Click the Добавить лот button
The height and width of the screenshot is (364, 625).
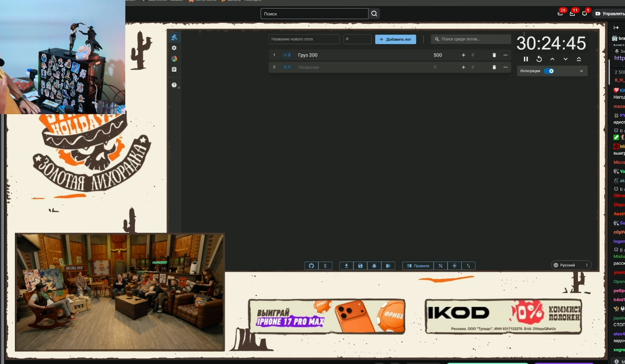pos(395,39)
